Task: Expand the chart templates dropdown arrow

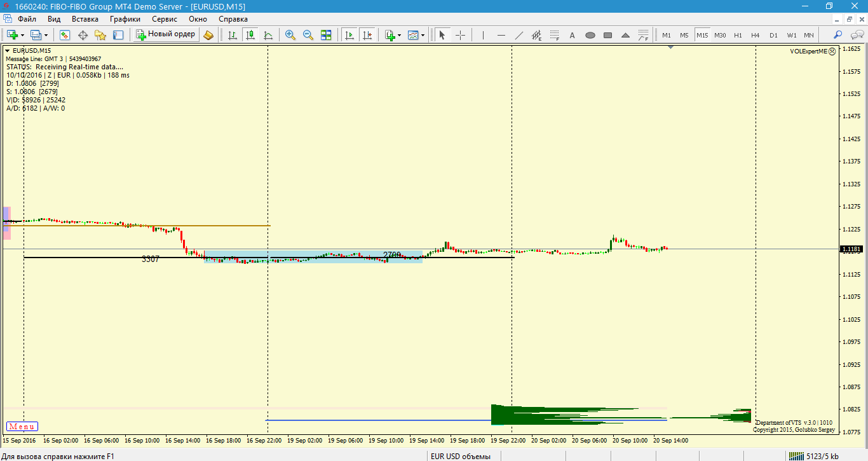Action: click(423, 35)
